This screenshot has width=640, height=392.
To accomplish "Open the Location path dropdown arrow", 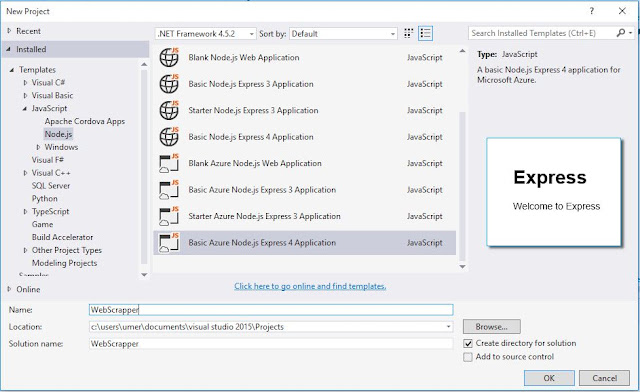I will (x=448, y=327).
